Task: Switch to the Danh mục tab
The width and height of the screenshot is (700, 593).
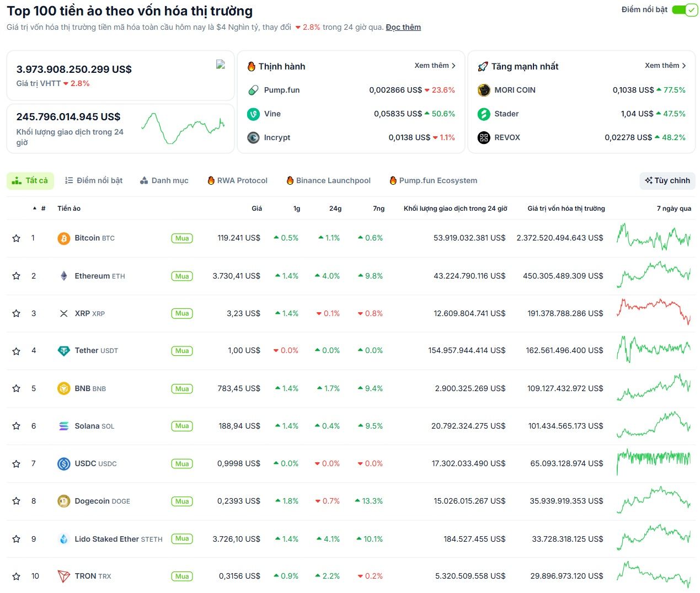Action: (x=164, y=180)
